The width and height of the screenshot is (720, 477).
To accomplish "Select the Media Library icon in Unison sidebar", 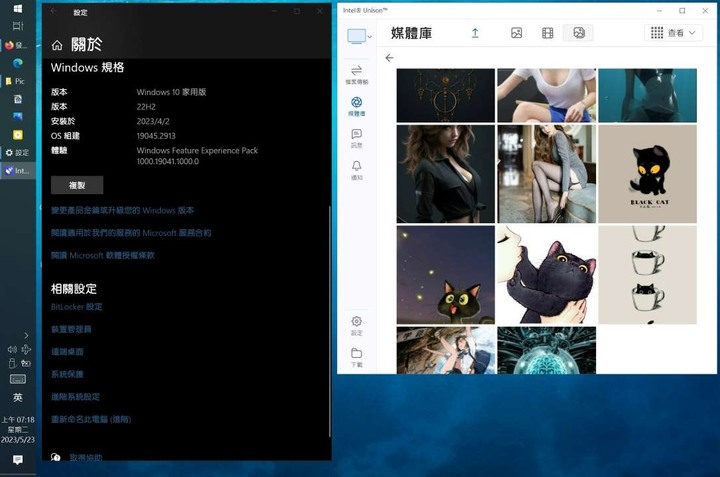I will (356, 107).
